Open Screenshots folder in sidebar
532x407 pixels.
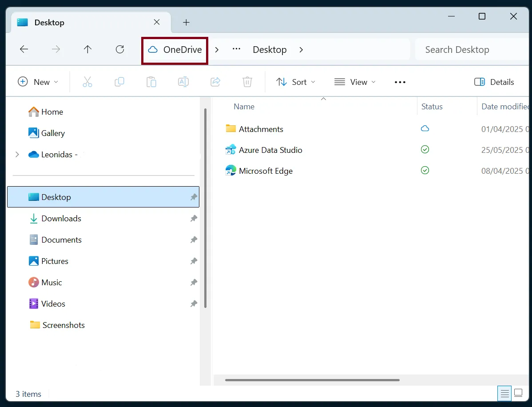(57, 325)
